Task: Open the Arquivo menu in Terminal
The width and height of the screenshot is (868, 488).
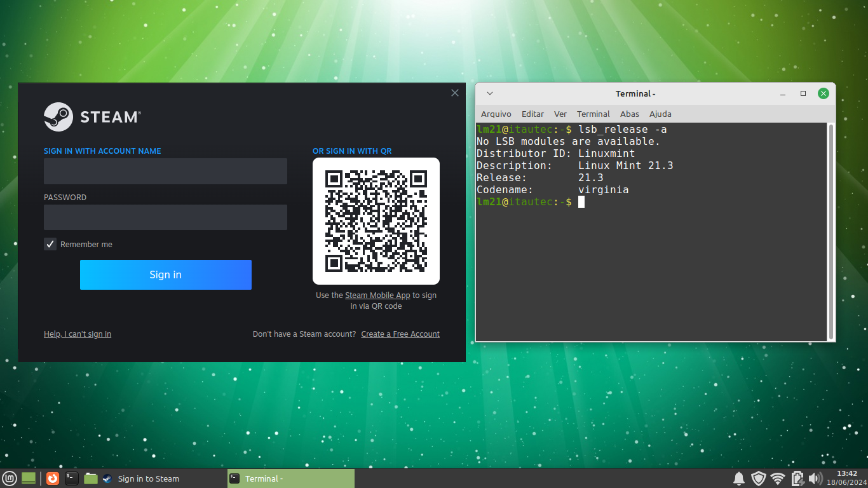Action: pos(496,114)
